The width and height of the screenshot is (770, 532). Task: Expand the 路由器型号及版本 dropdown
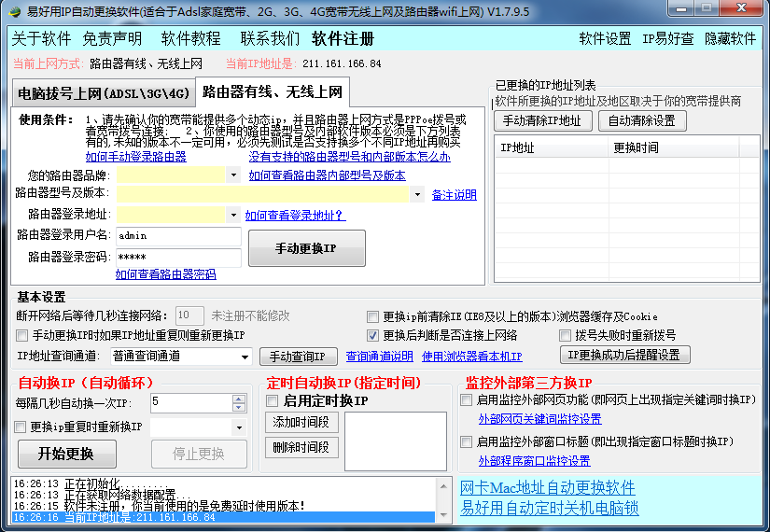tap(416, 194)
